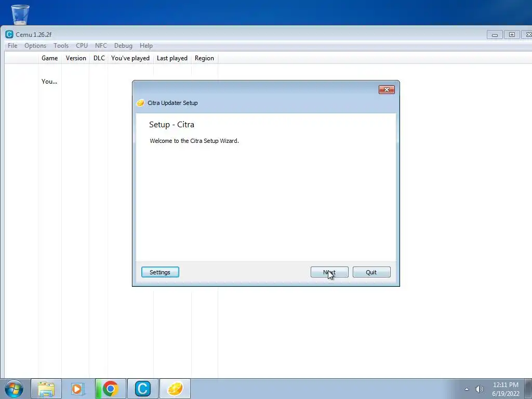Screen dimensions: 532x399
Task: Close the Citra Updater Setup dialog
Action: coord(387,89)
